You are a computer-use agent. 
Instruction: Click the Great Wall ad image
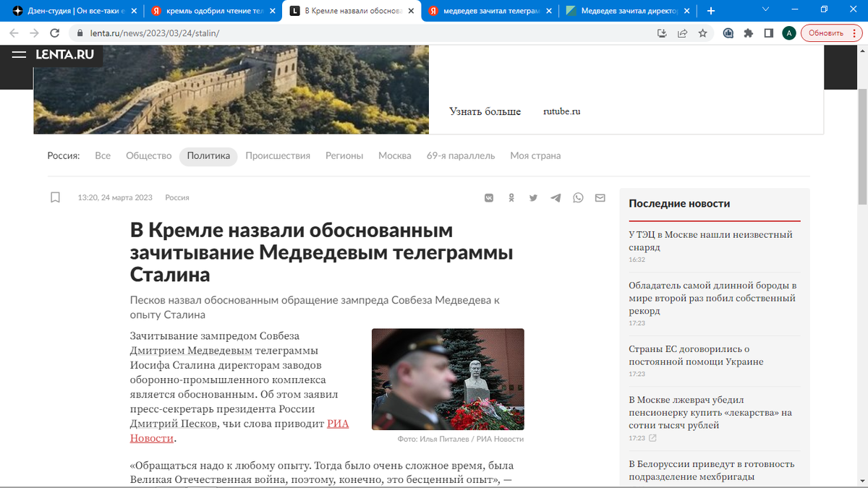click(x=231, y=90)
